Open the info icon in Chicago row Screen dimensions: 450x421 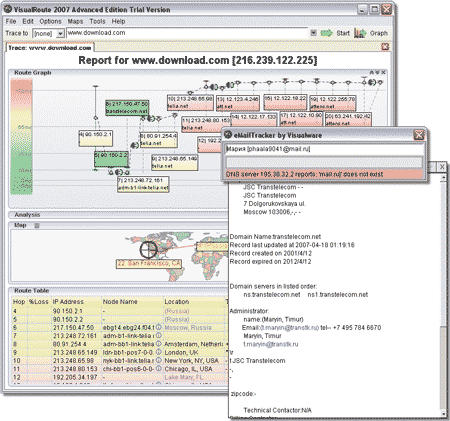[159, 369]
